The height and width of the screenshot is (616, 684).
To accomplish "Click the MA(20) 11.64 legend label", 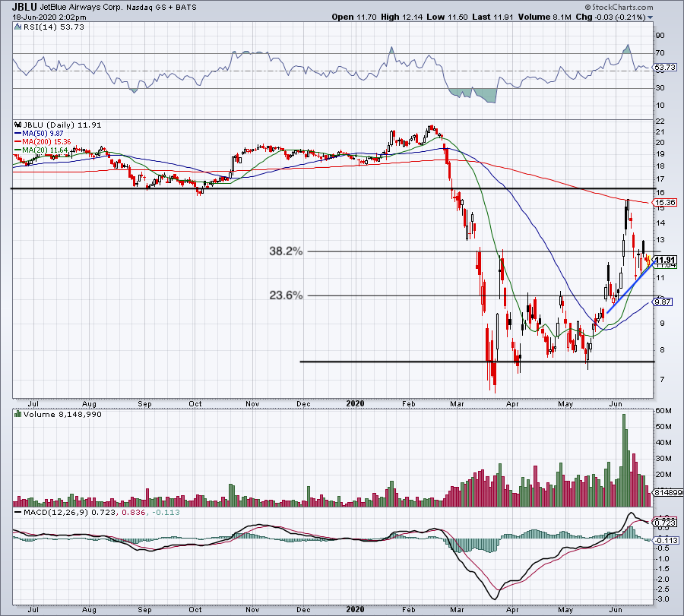I will tap(45, 150).
